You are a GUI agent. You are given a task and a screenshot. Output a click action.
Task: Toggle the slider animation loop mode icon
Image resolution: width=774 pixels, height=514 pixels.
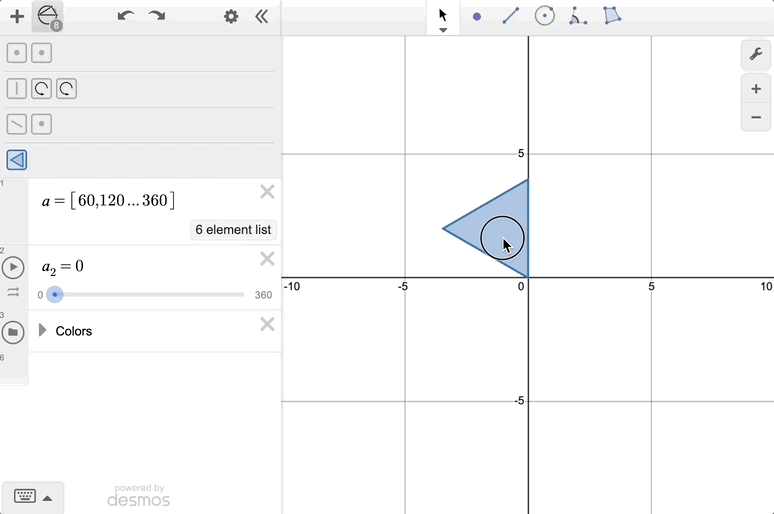pos(13,292)
